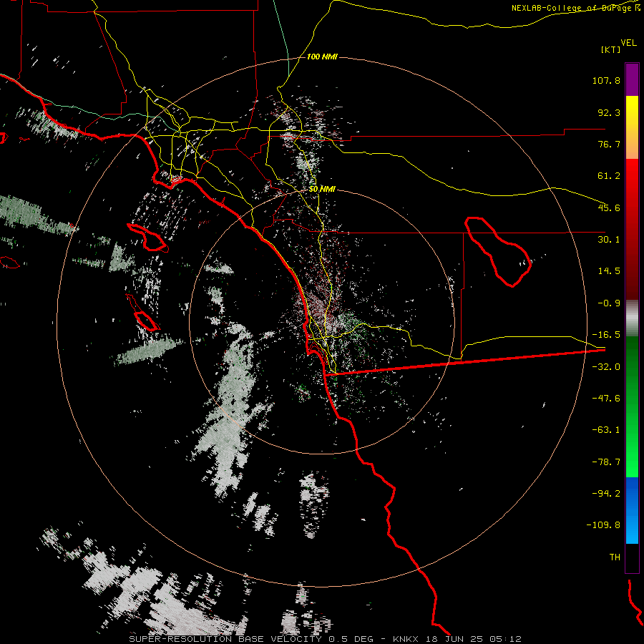Select the 30.1 legend value
644x644 pixels.
pos(609,240)
